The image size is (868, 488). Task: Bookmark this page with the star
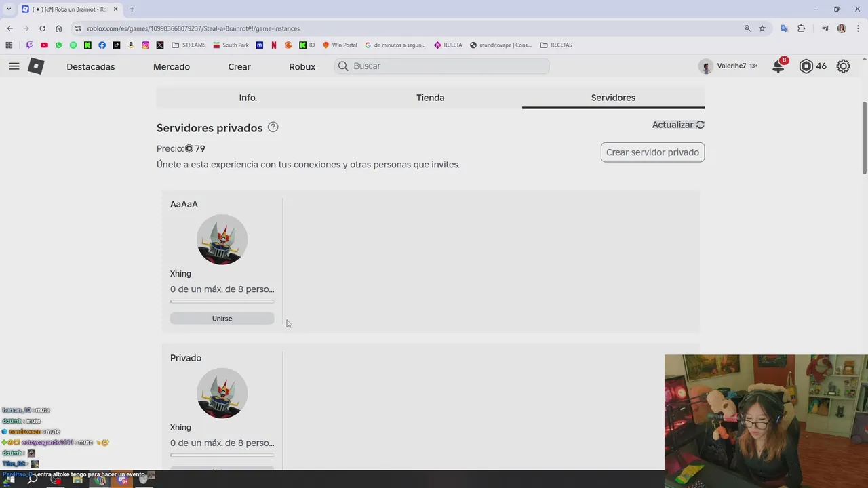click(x=762, y=28)
